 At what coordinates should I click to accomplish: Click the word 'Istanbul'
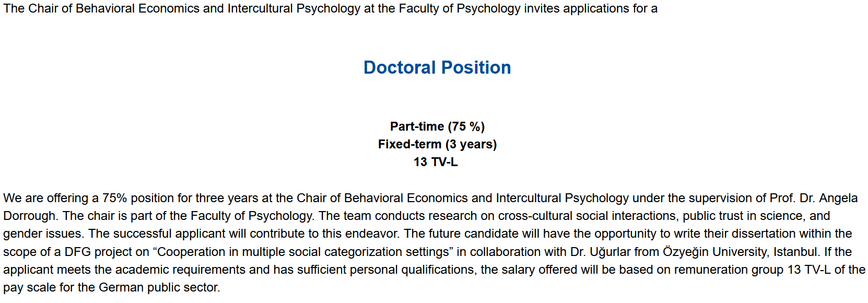click(x=795, y=252)
